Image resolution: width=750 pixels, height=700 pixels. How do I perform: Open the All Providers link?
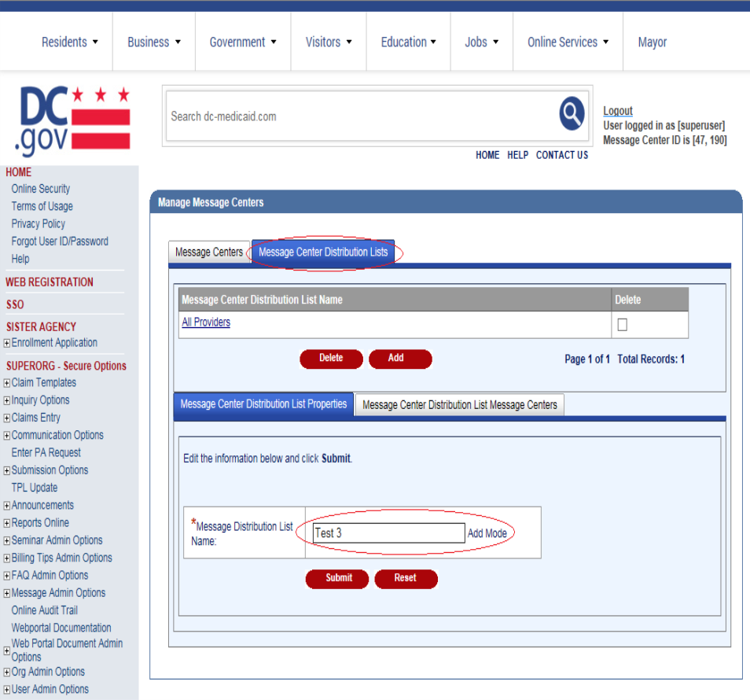tap(206, 322)
